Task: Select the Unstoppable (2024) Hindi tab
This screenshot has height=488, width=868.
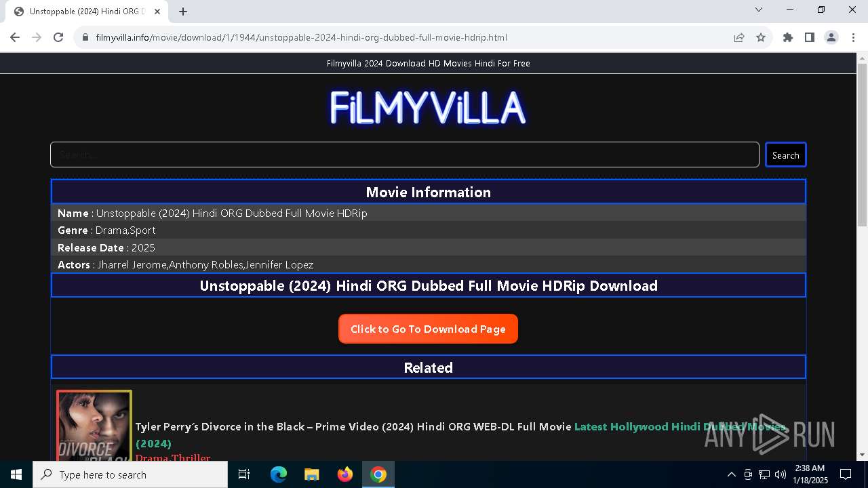Action: 87,12
